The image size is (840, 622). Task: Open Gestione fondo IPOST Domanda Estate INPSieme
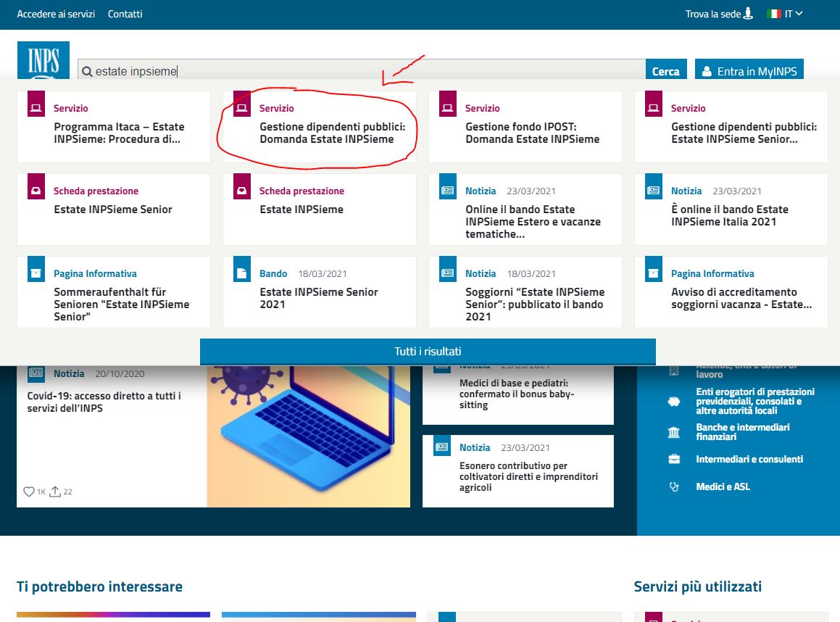(532, 133)
